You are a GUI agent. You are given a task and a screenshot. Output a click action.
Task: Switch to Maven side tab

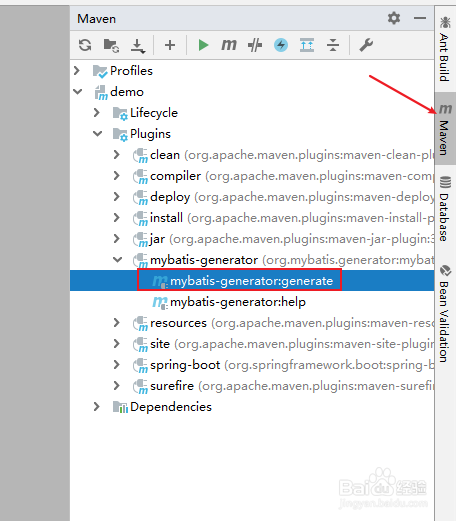point(444,129)
